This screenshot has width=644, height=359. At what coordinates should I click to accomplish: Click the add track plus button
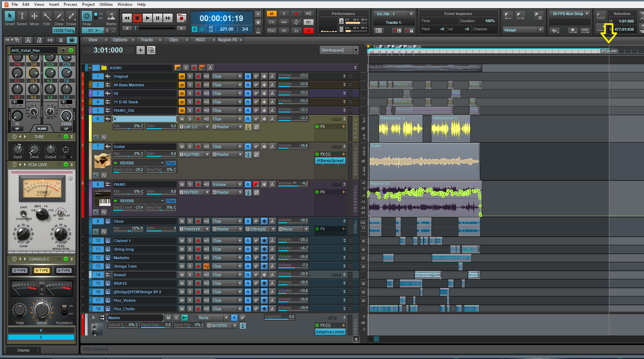pos(140,50)
